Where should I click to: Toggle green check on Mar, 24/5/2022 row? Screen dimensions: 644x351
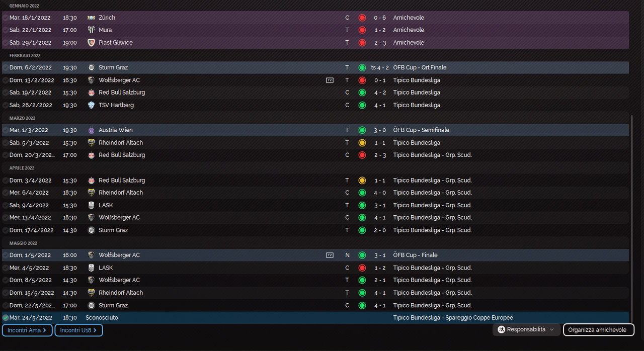tap(5, 318)
